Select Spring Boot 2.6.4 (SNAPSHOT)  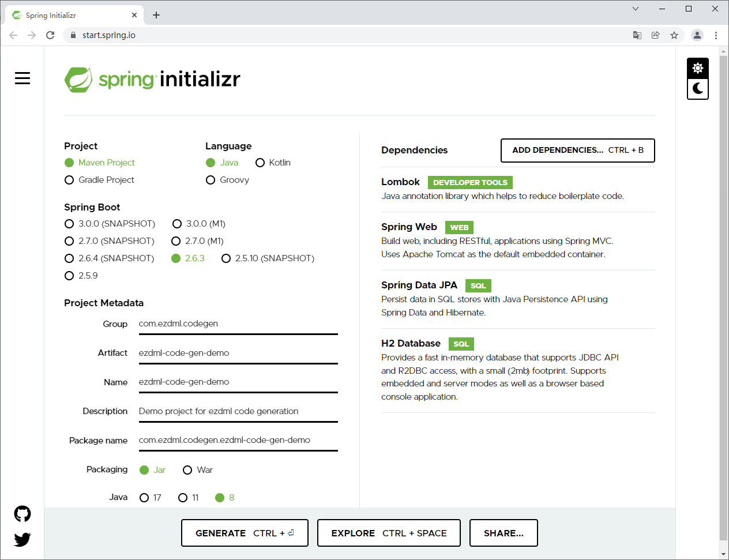pos(110,258)
